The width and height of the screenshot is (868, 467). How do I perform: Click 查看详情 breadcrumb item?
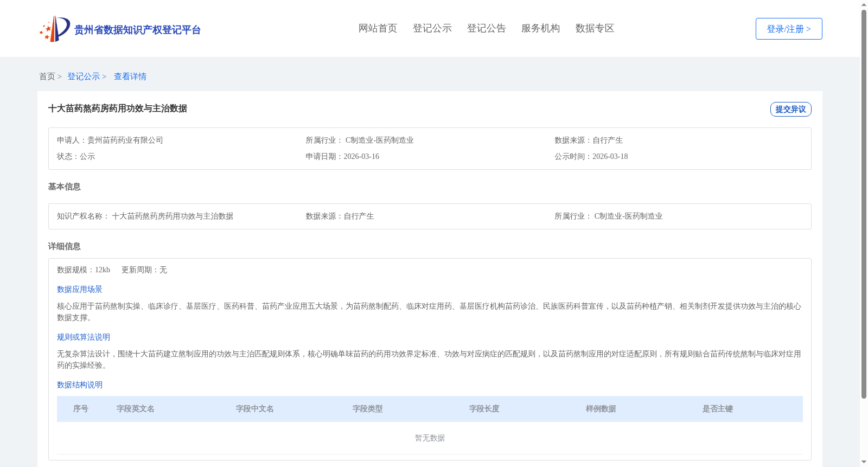pyautogui.click(x=130, y=76)
